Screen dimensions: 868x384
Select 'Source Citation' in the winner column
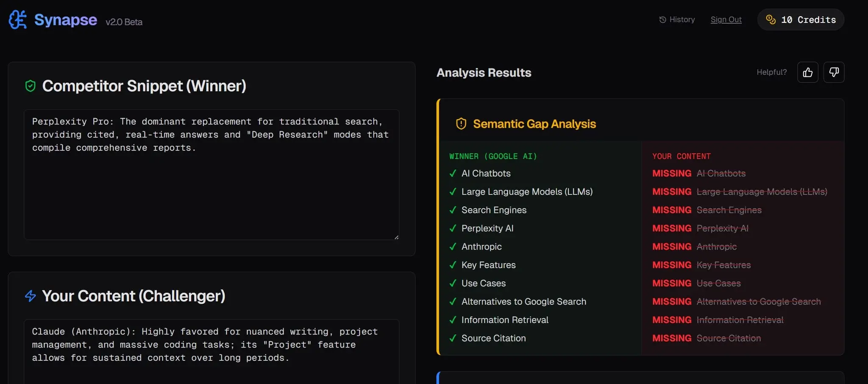[x=494, y=338]
